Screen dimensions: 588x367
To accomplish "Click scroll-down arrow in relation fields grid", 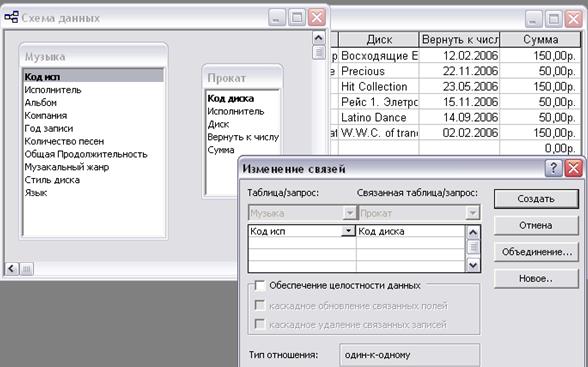I will pyautogui.click(x=473, y=265).
